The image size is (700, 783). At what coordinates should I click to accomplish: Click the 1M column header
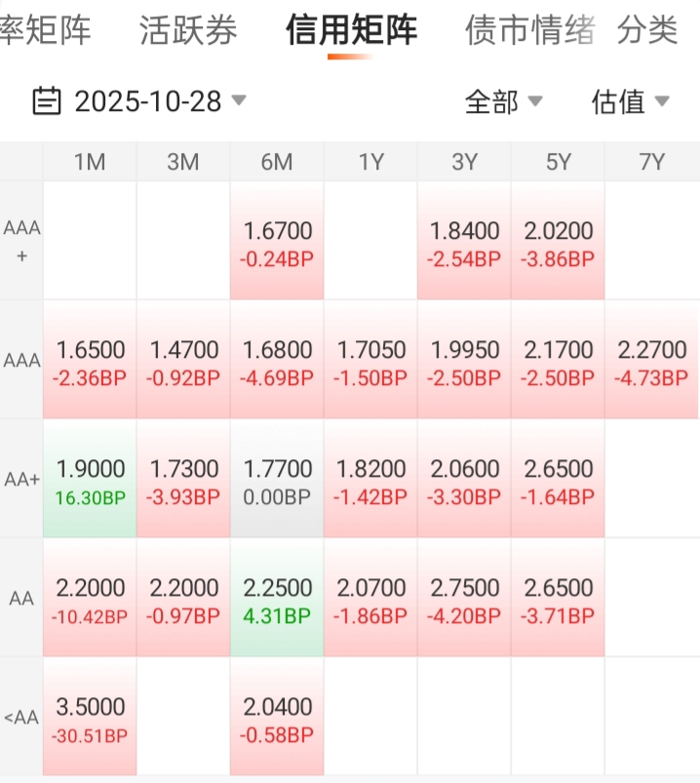click(90, 162)
